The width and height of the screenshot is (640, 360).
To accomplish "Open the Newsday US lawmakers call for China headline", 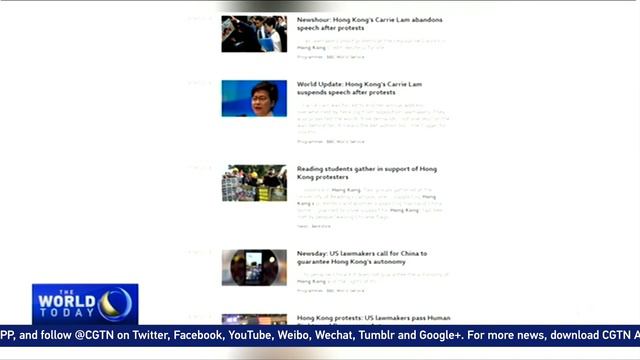I will [362, 258].
